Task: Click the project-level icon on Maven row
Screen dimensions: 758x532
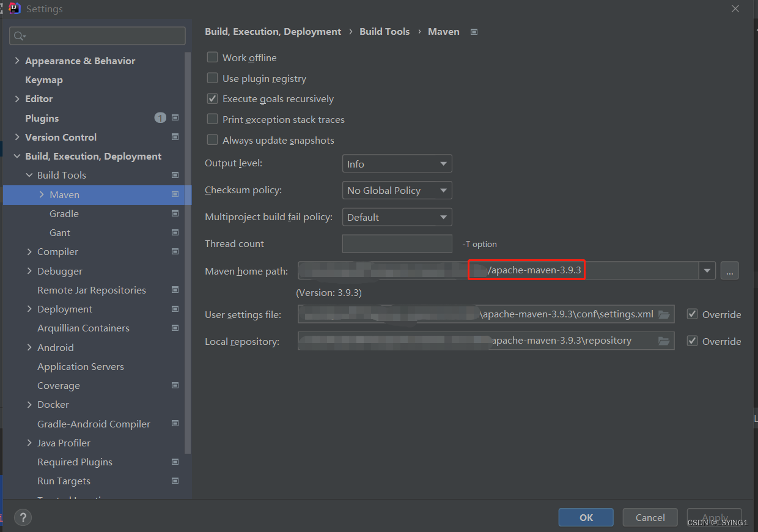Action: pyautogui.click(x=175, y=194)
